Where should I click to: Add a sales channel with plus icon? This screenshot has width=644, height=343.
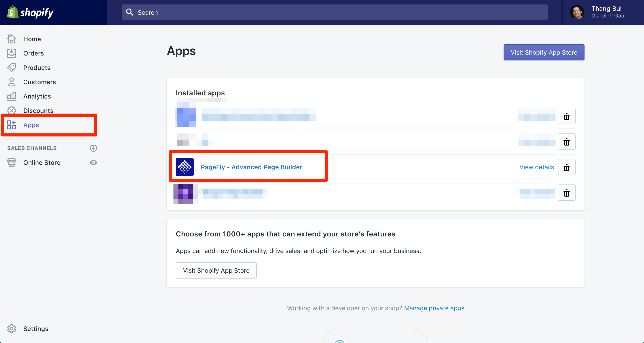pos(93,148)
